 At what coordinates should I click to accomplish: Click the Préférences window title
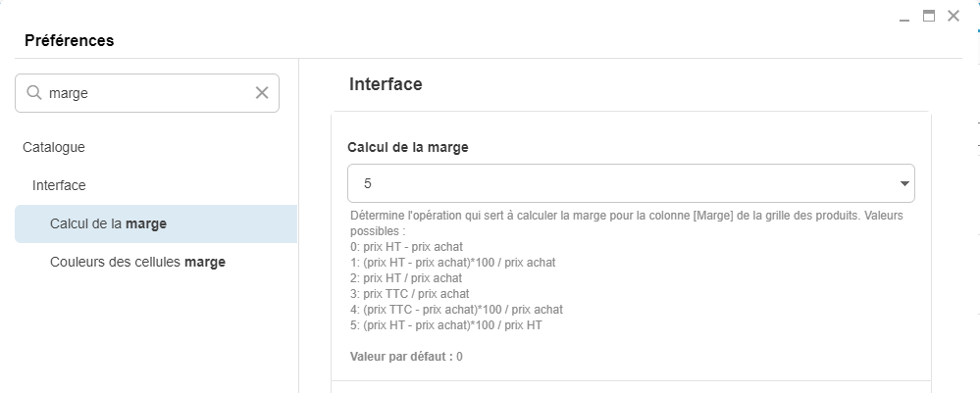click(70, 40)
